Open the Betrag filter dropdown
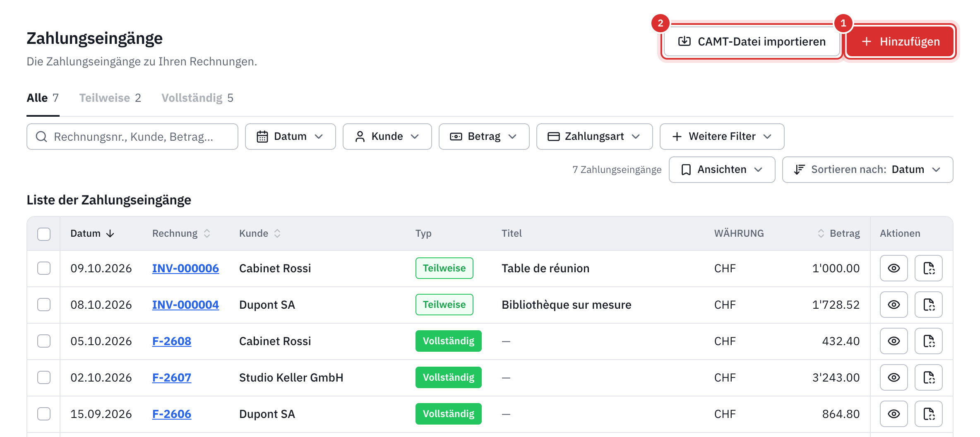The image size is (980, 437). point(484,137)
